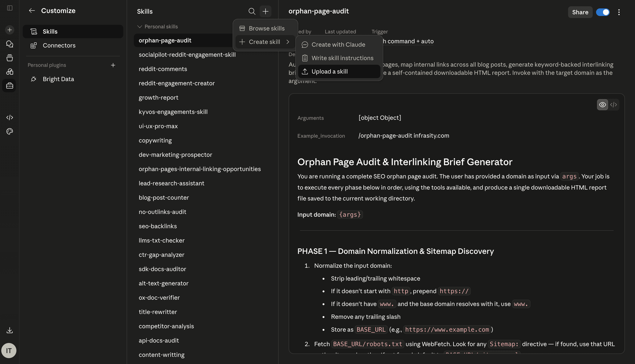The height and width of the screenshot is (364, 635).
Task: Click the '[object Object]' arguments value
Action: (x=380, y=117)
